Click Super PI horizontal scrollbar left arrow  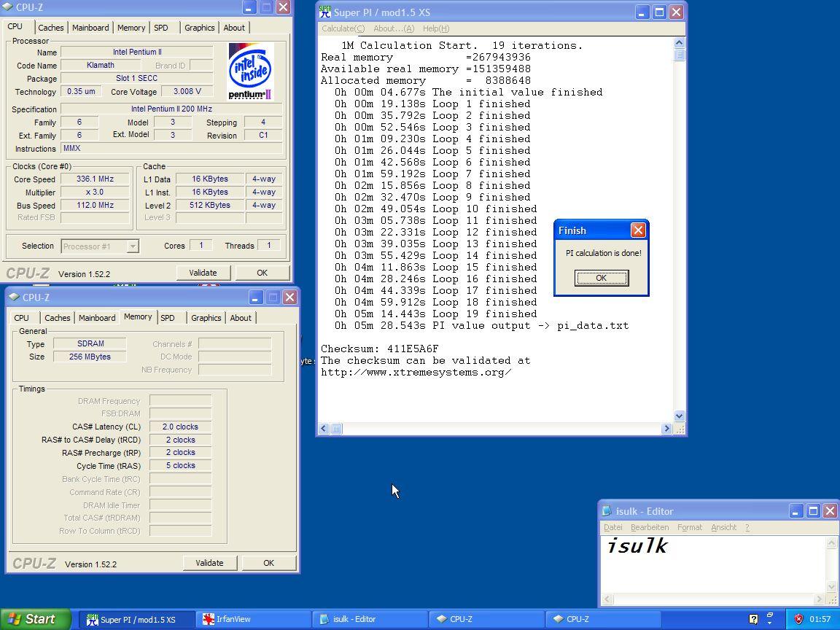(x=324, y=429)
